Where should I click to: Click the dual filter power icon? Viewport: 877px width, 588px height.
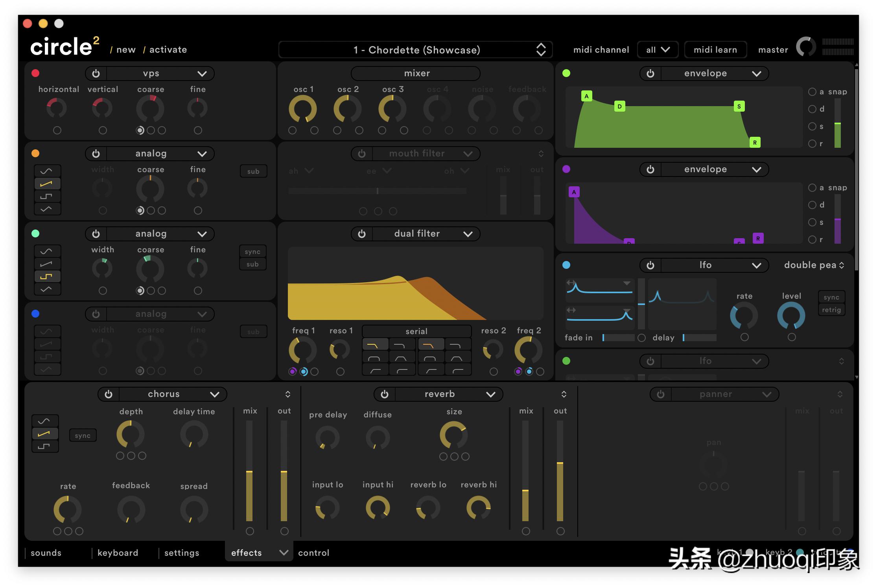coord(362,234)
